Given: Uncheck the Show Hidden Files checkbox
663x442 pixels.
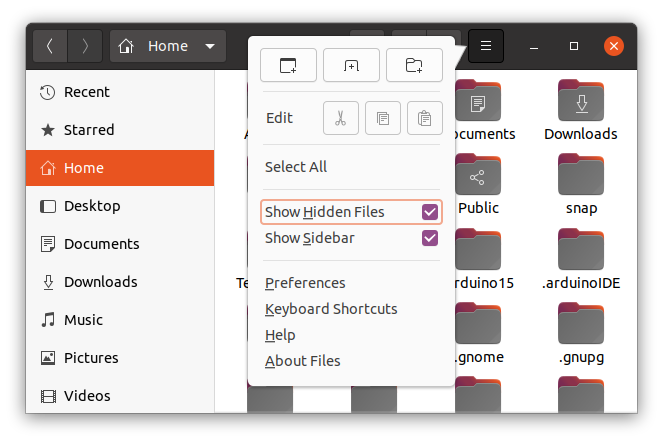Looking at the screenshot, I should (x=430, y=212).
